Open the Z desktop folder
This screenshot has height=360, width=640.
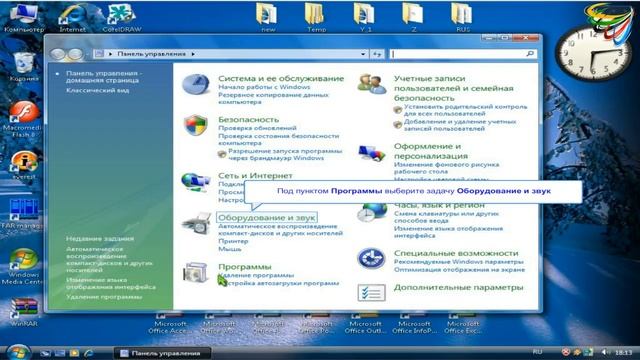[414, 17]
